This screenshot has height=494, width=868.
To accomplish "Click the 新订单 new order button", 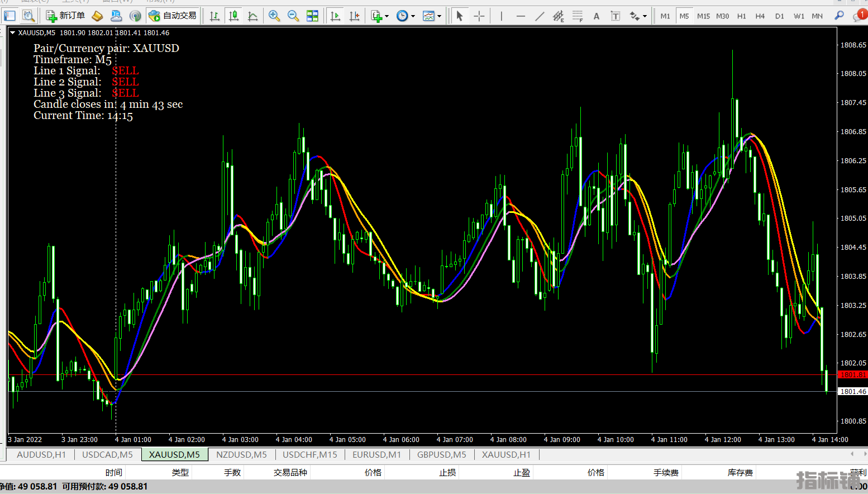I will pyautogui.click(x=66, y=16).
